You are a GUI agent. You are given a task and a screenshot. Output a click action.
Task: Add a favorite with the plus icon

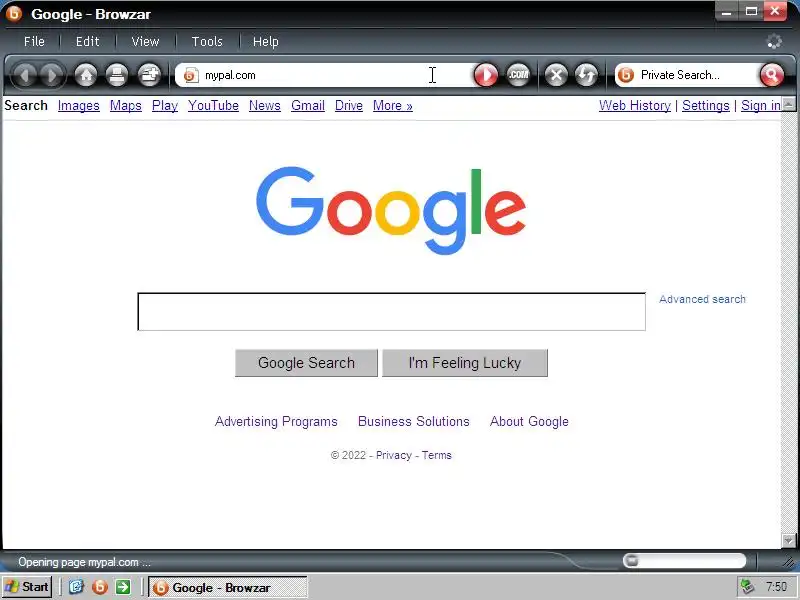(149, 76)
